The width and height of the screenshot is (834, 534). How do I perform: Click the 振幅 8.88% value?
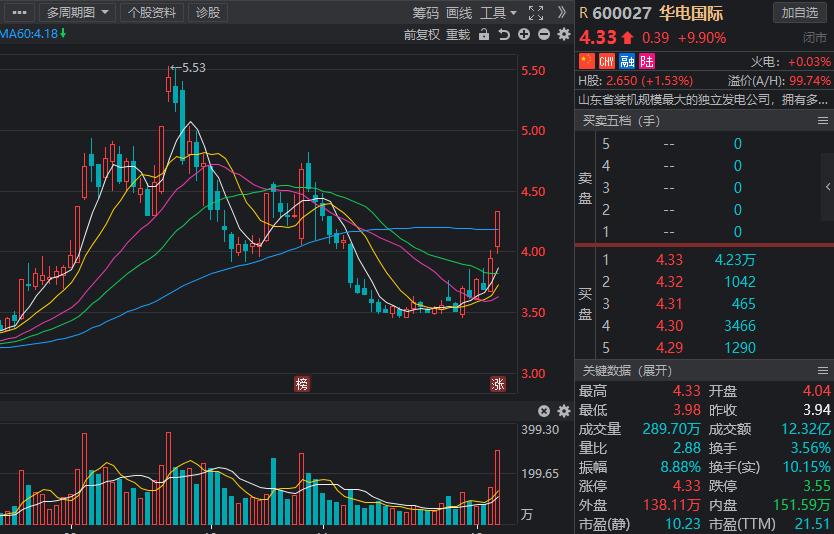(x=680, y=467)
